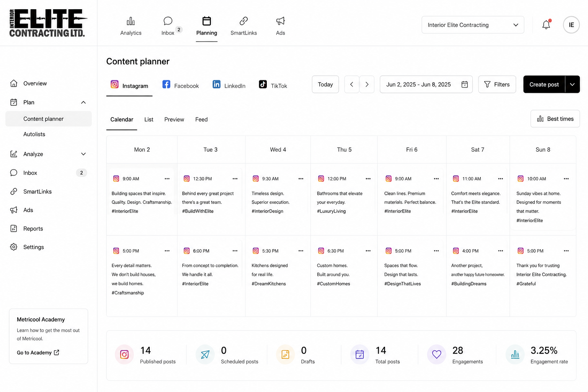The image size is (588, 392).
Task: Open options for Fri 9:00 AM post
Action: pyautogui.click(x=436, y=179)
